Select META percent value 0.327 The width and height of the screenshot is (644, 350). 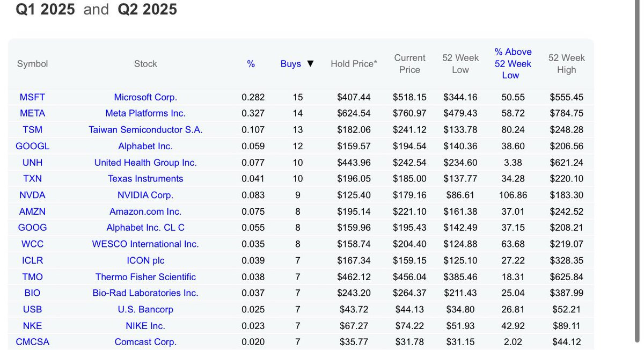pos(253,113)
